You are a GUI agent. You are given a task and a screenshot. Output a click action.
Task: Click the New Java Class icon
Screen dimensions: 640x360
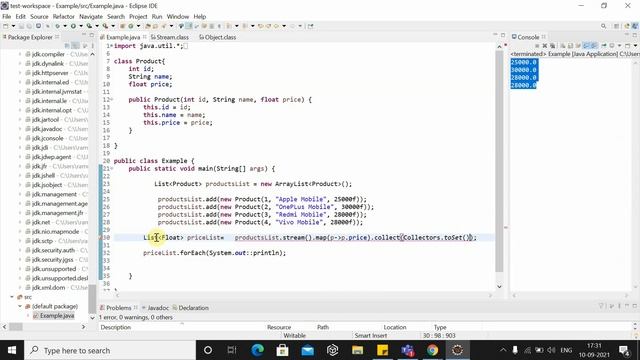click(131, 26)
